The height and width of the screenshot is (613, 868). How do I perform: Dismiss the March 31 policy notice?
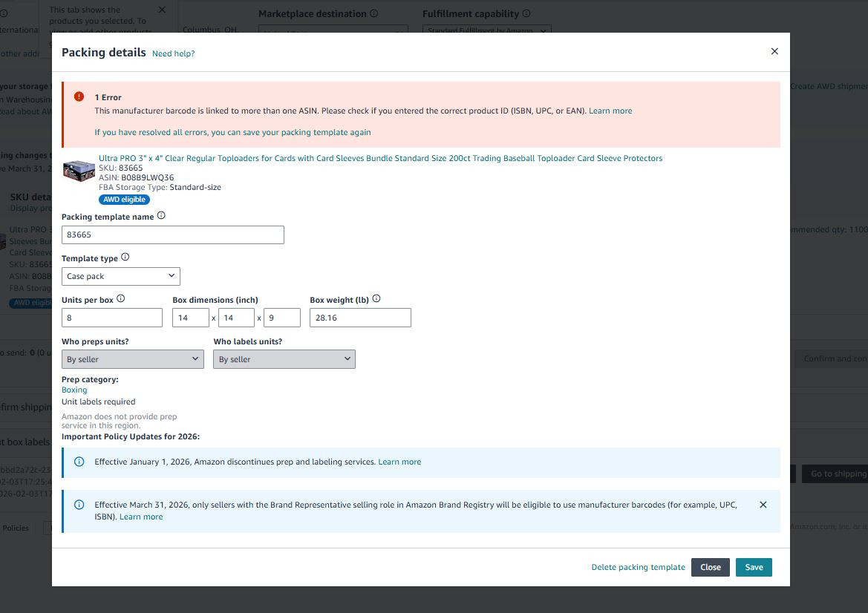(763, 505)
